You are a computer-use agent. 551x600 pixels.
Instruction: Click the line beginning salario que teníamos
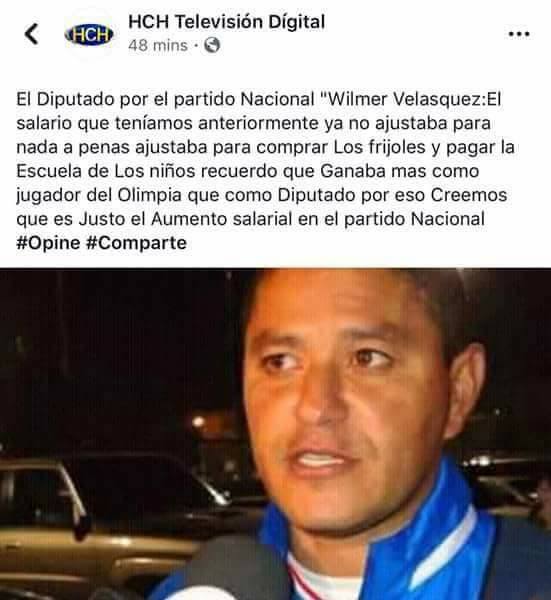(x=253, y=123)
